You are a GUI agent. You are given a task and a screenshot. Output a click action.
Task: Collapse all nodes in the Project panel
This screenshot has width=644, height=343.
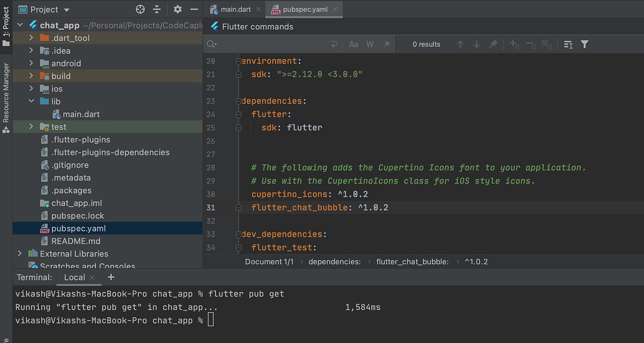pyautogui.click(x=156, y=9)
